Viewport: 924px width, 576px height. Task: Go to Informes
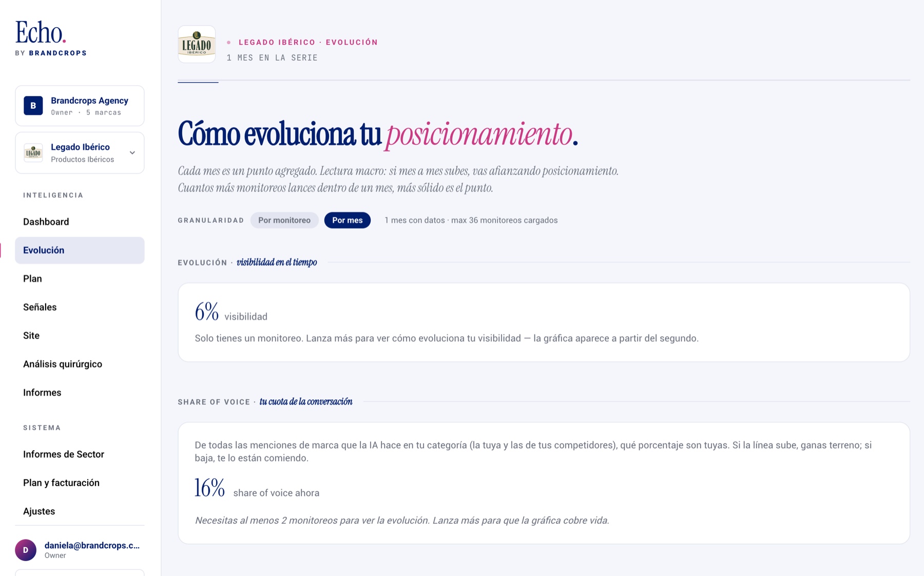click(80, 392)
